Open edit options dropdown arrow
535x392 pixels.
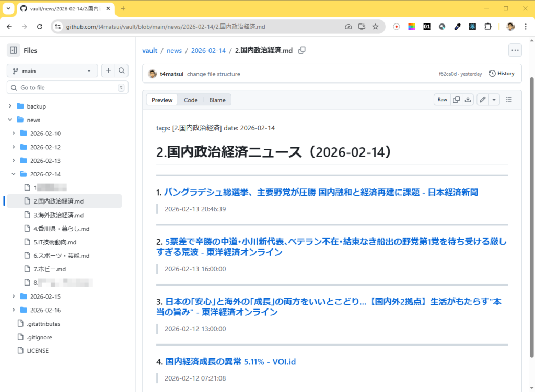point(494,100)
